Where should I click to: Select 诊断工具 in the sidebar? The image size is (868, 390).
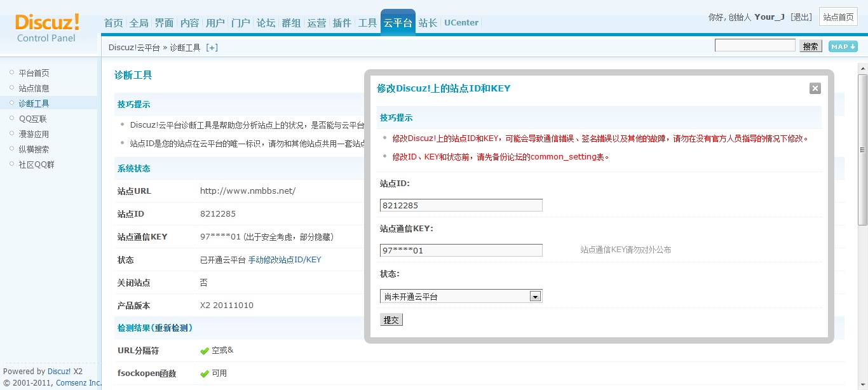click(x=34, y=104)
